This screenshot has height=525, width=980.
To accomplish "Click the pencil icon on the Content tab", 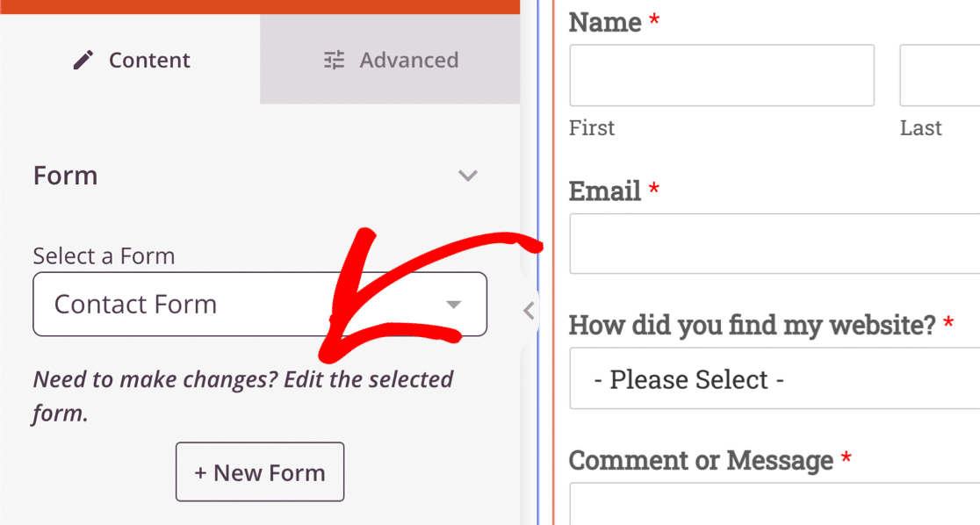I will point(83,60).
